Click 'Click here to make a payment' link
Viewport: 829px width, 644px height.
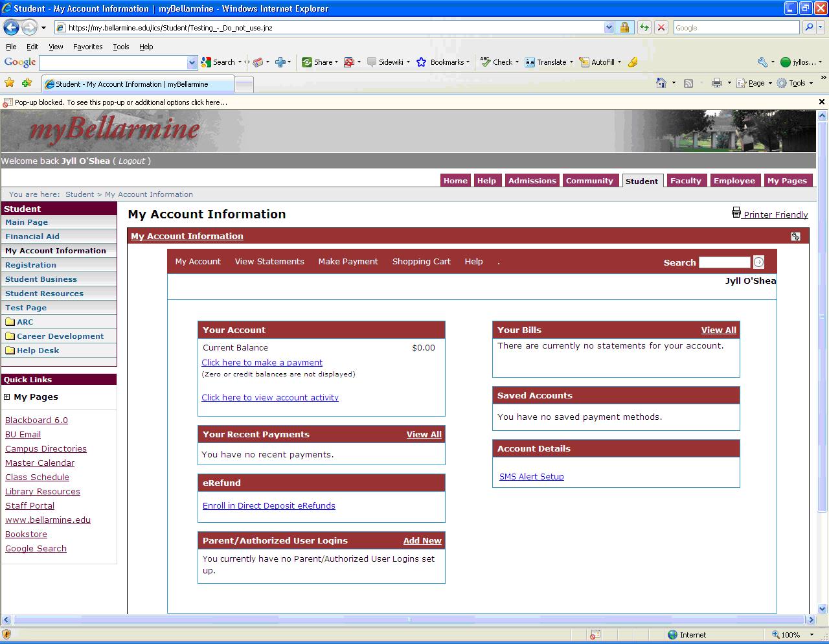point(262,363)
